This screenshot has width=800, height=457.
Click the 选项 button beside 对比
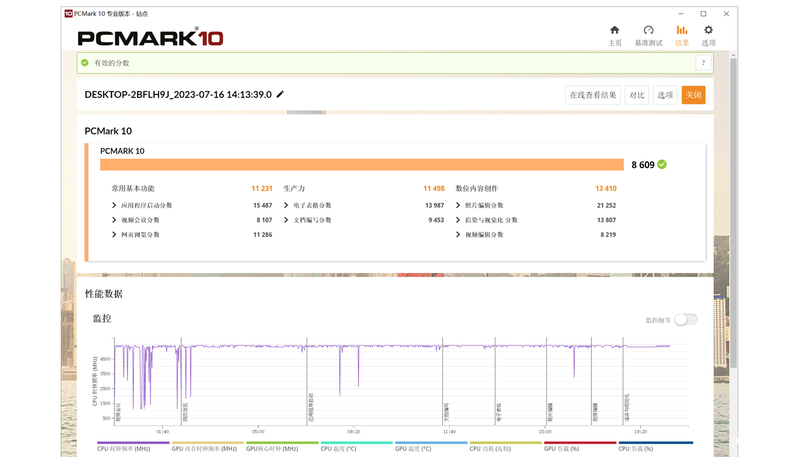(665, 95)
